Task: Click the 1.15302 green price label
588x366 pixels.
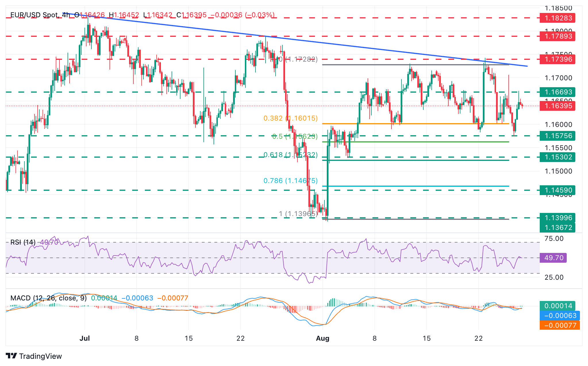Action: 558,157
